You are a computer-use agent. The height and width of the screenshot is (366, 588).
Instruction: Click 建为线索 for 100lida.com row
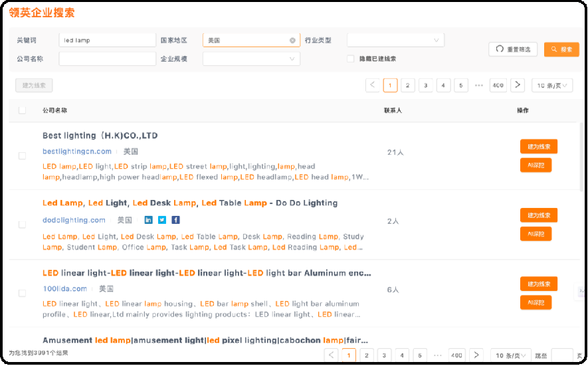point(538,284)
